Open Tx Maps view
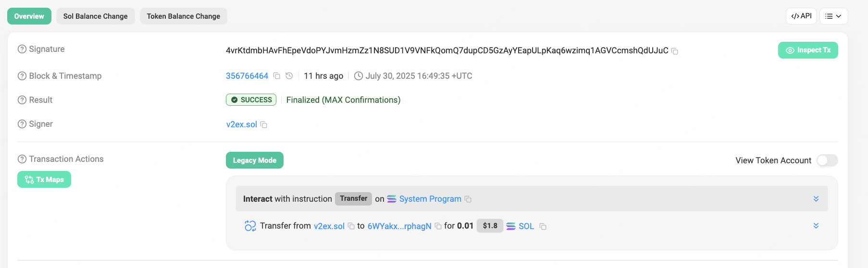868x268 pixels. tap(44, 180)
